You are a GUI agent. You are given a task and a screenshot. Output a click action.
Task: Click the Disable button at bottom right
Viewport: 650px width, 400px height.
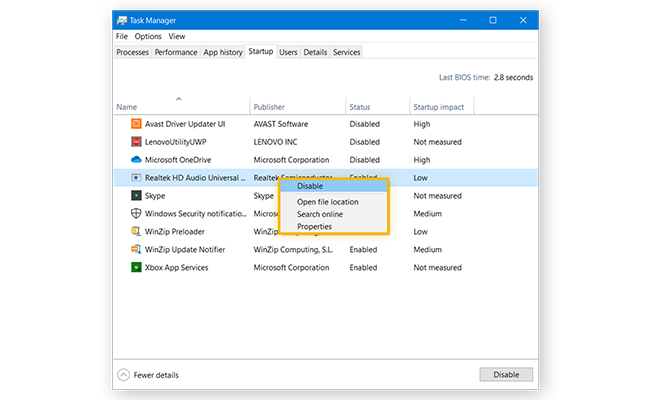point(506,375)
